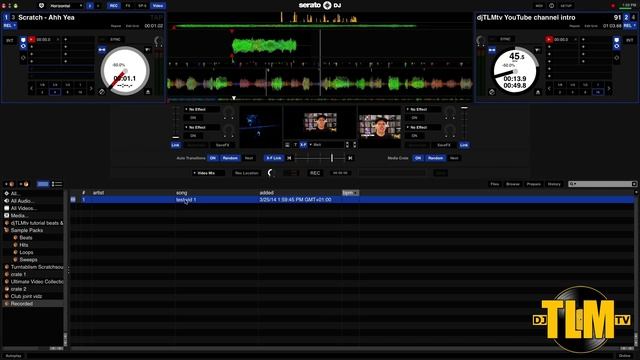The height and width of the screenshot is (360, 640).
Task: Click censor icon below left platter
Action: pyautogui.click(x=102, y=92)
